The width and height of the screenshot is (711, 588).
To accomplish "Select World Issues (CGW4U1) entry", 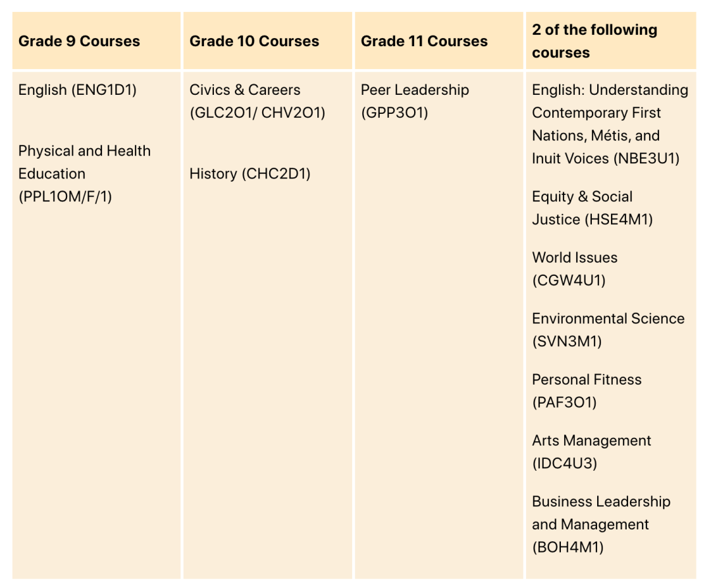I will (x=575, y=269).
